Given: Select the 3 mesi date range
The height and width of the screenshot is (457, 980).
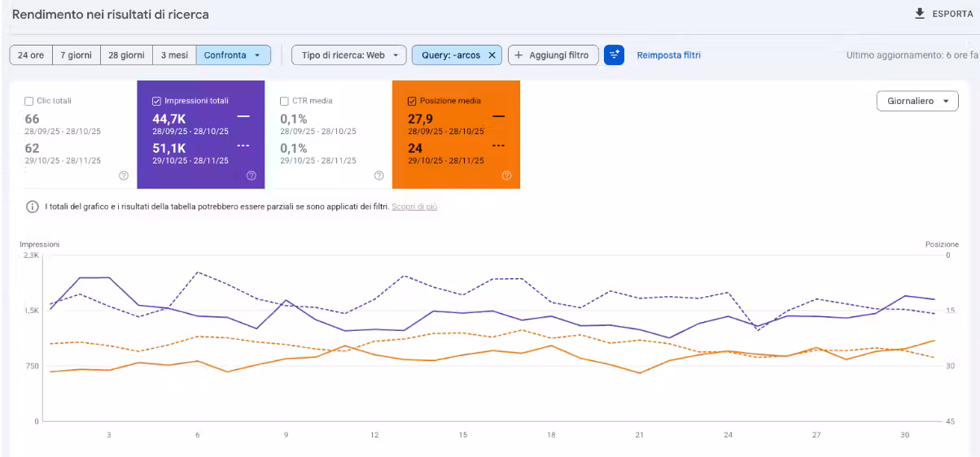Looking at the screenshot, I should [x=174, y=55].
